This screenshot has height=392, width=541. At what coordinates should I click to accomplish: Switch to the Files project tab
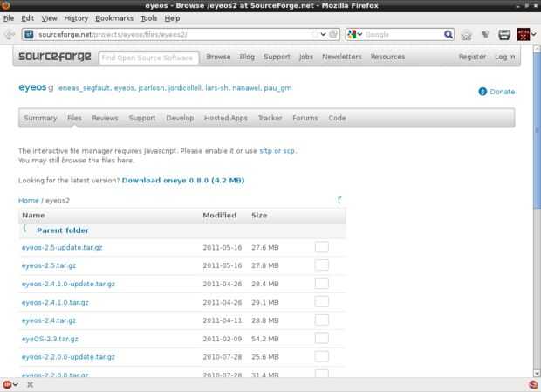74,118
